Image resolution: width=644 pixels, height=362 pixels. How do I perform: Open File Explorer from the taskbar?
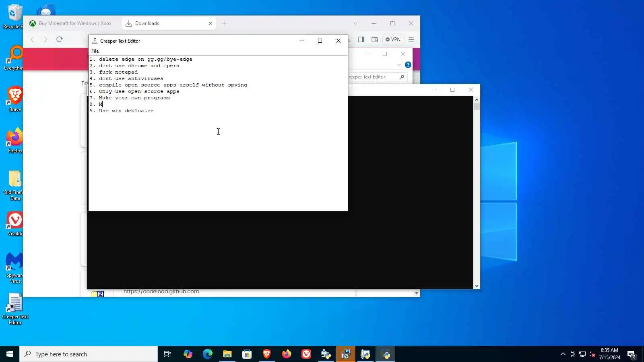[x=227, y=354]
